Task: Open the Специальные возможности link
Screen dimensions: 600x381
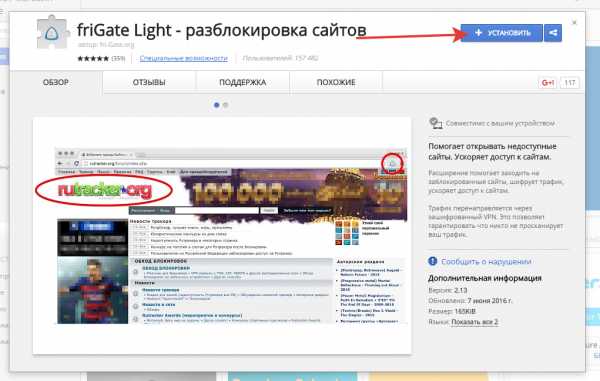Action: coord(184,58)
